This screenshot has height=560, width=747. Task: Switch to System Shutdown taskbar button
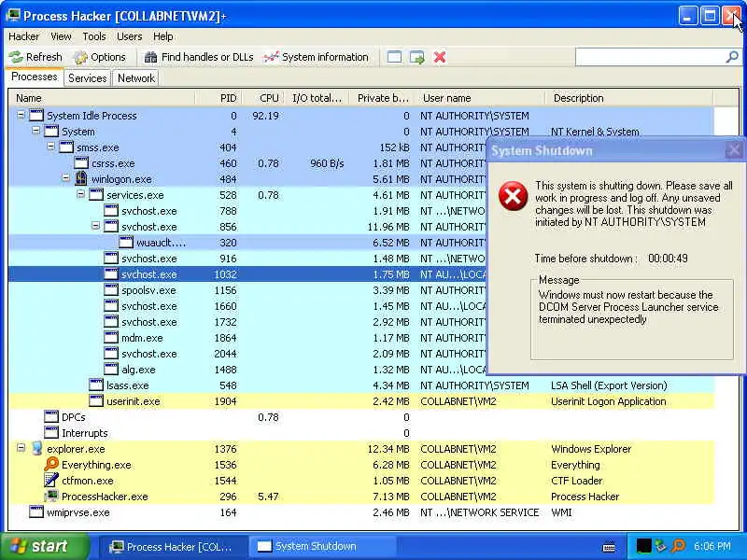322,546
